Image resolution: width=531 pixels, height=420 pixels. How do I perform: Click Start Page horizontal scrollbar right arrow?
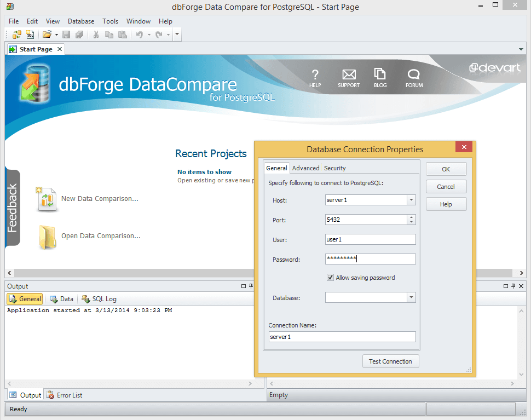(x=522, y=273)
